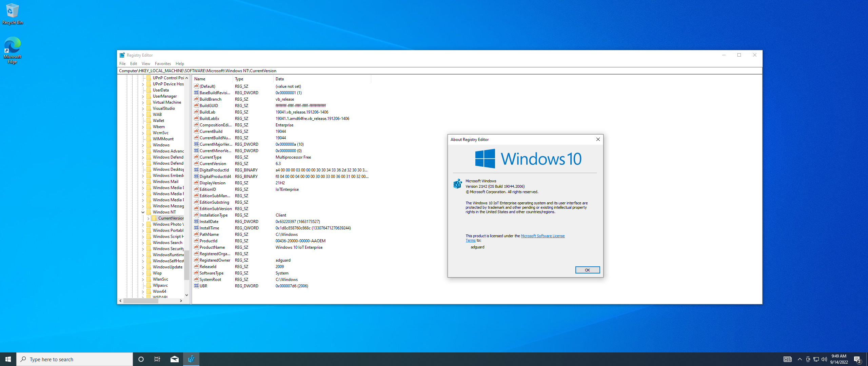Click the tree vertical scrollbar thumb
868x366 pixels.
tap(186, 265)
